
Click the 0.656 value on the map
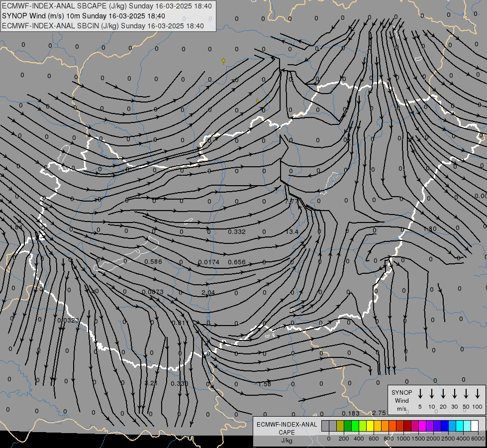(x=237, y=262)
